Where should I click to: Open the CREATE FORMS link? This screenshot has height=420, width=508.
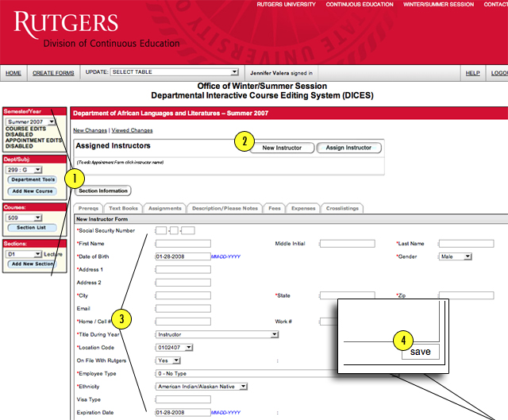(x=53, y=73)
